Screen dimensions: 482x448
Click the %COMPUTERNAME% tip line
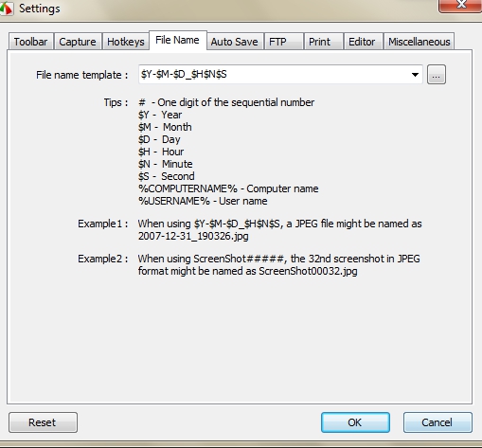tap(228, 188)
